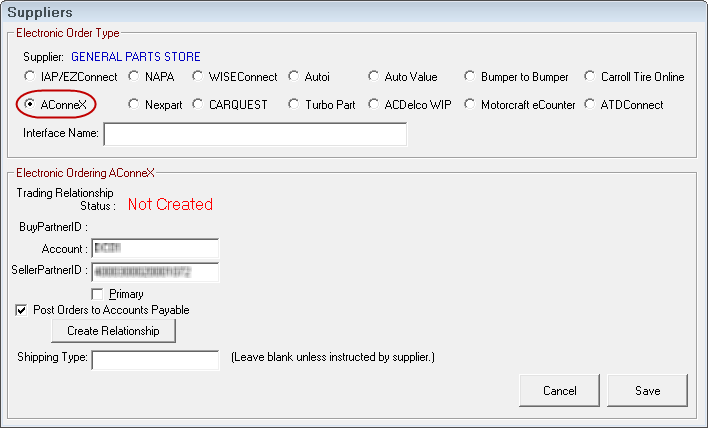Click the Create Relationship button
This screenshot has height=428, width=708.
point(113,330)
